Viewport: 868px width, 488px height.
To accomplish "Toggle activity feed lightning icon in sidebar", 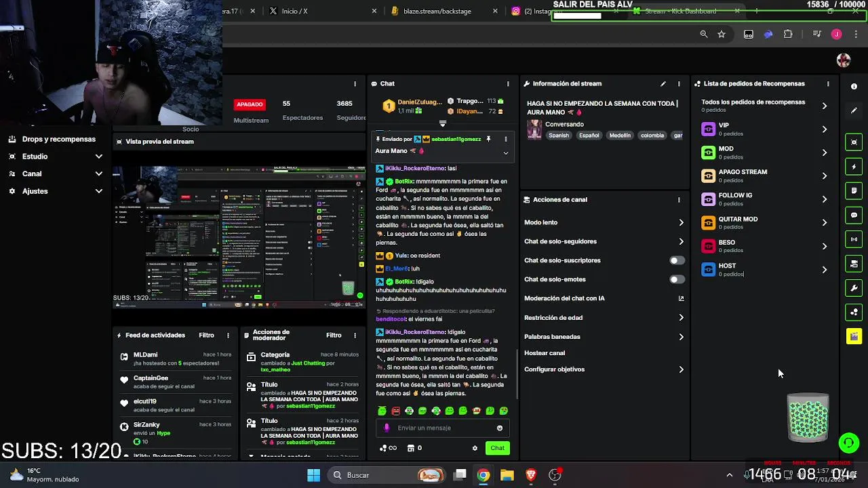I will click(x=854, y=167).
